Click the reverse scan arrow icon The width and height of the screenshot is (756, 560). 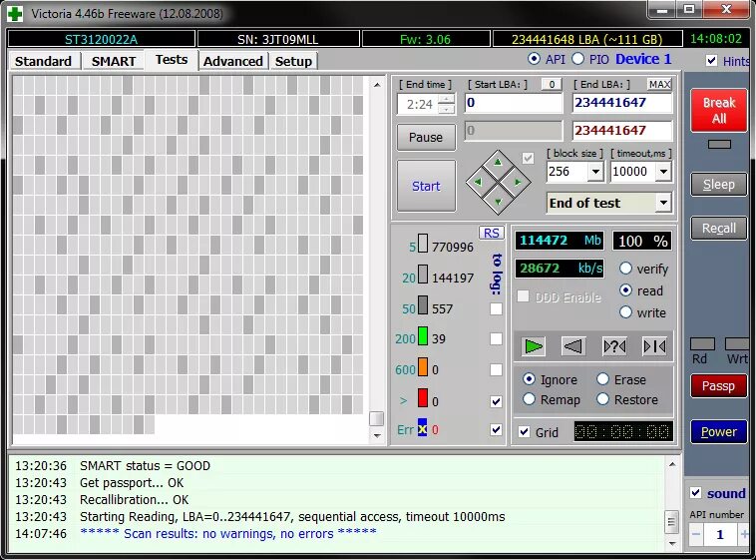tap(573, 346)
